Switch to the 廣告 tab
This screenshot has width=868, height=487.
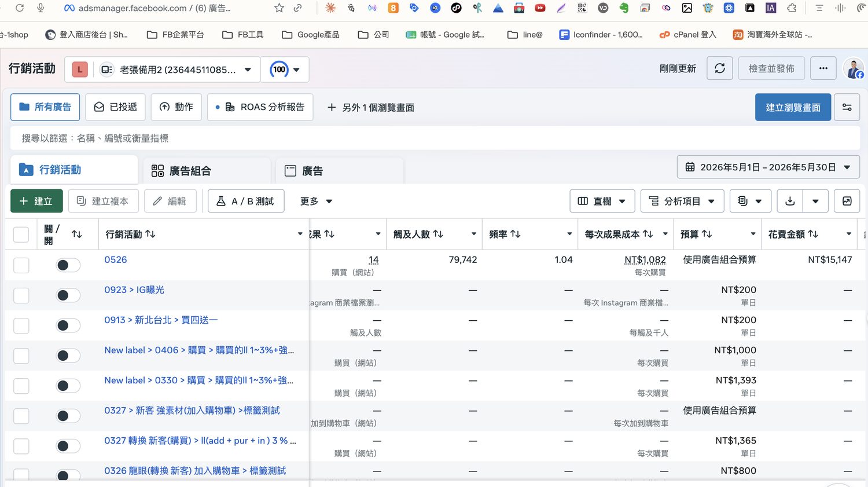340,171
